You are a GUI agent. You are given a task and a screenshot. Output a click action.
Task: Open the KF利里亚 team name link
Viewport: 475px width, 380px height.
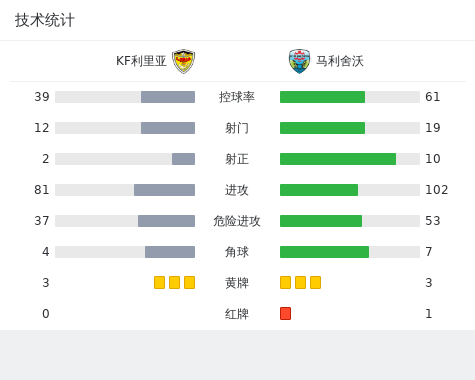(141, 61)
